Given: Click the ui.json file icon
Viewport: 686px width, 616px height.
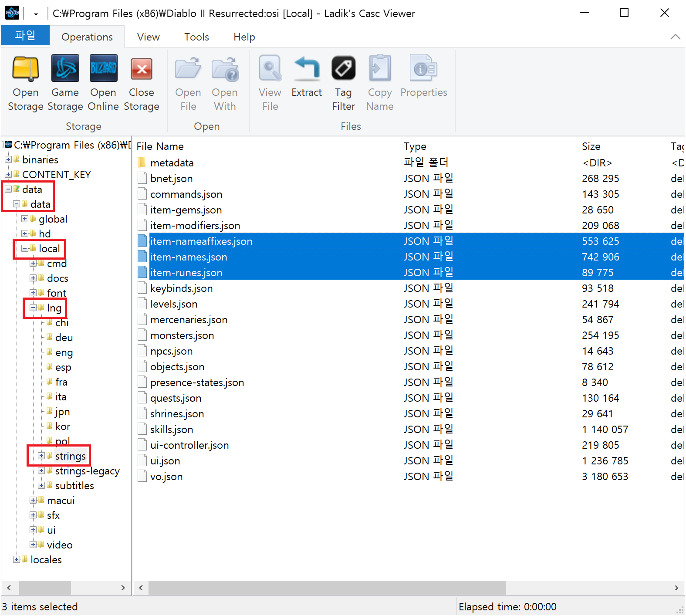Looking at the screenshot, I should pos(142,460).
